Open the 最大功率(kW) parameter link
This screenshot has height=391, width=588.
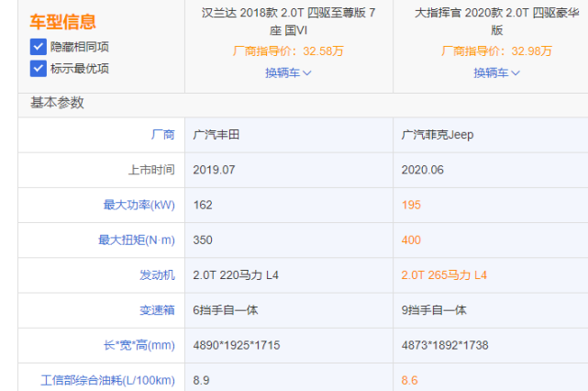[139, 205]
